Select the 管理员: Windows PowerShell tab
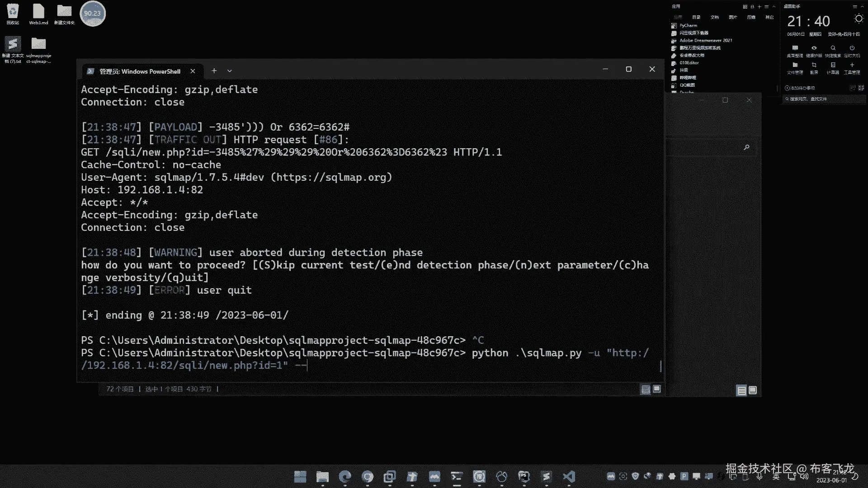 pos(140,71)
